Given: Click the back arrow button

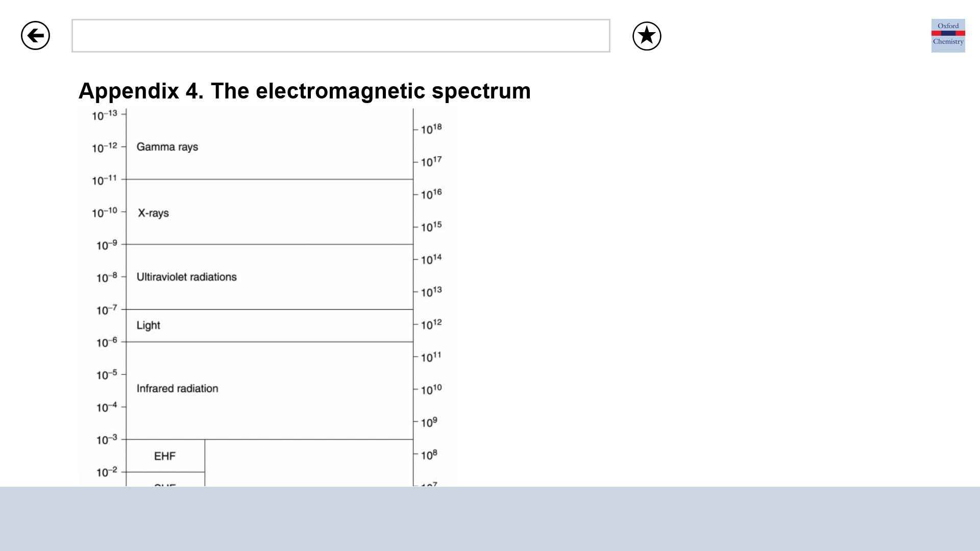Looking at the screenshot, I should [x=35, y=36].
